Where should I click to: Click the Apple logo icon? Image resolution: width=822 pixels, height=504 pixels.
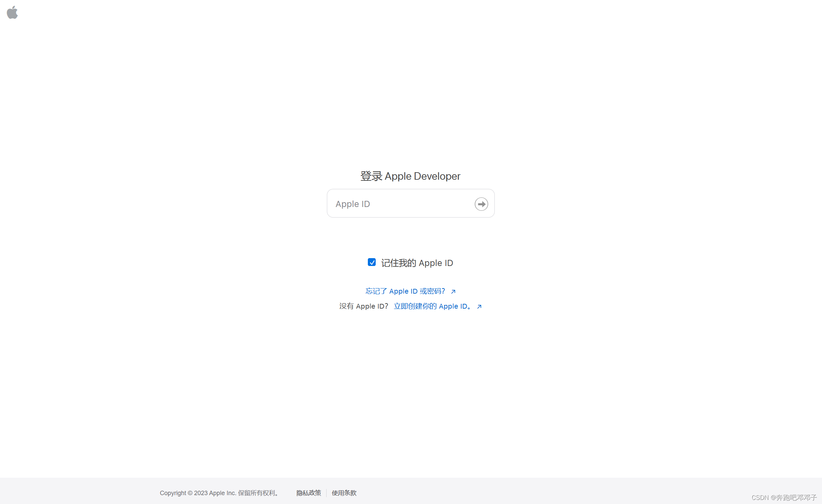click(x=12, y=12)
